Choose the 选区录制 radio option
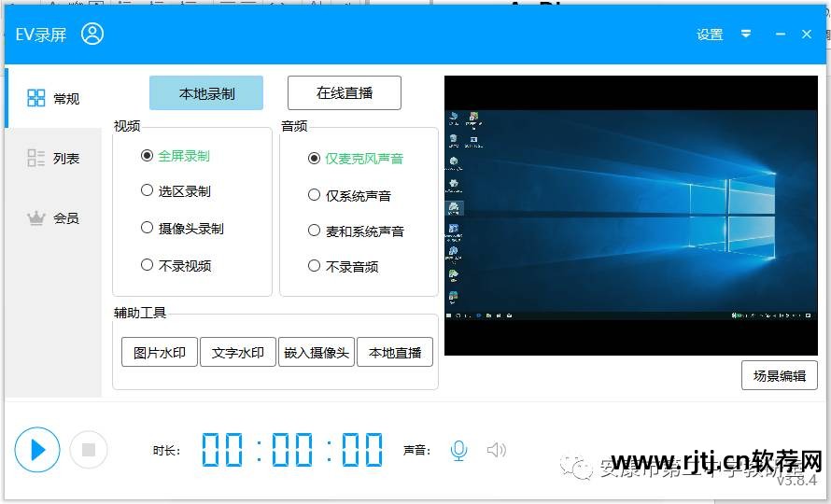Screen dimensions: 831x504 pyautogui.click(x=176, y=190)
